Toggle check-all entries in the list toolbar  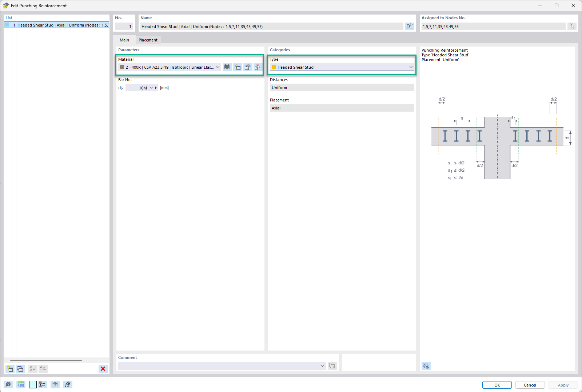click(32, 369)
